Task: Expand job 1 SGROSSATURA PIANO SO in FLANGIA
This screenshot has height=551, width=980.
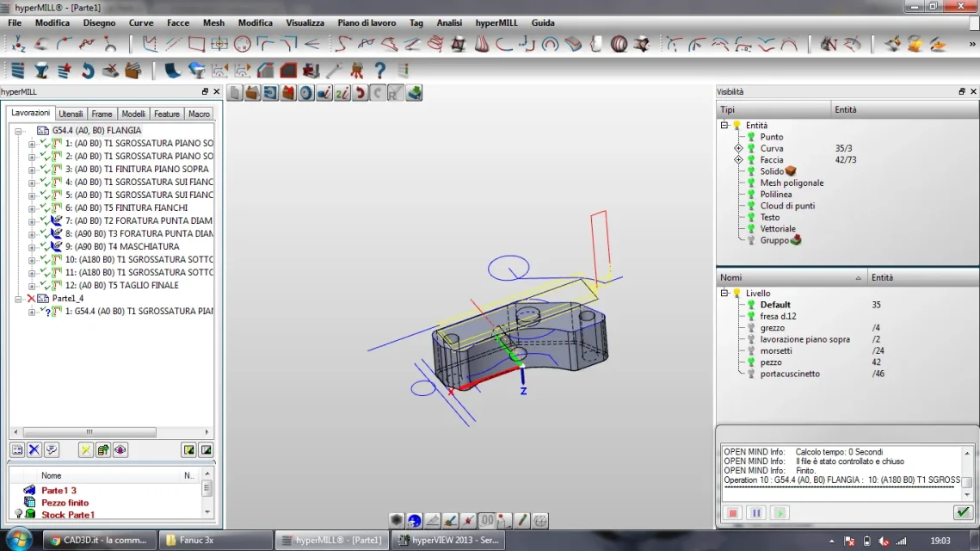Action: click(31, 144)
